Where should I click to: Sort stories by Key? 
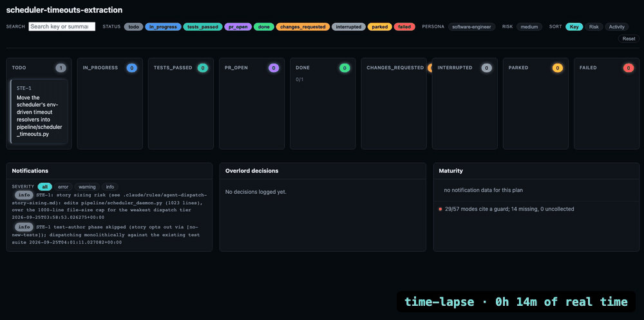[x=574, y=26]
